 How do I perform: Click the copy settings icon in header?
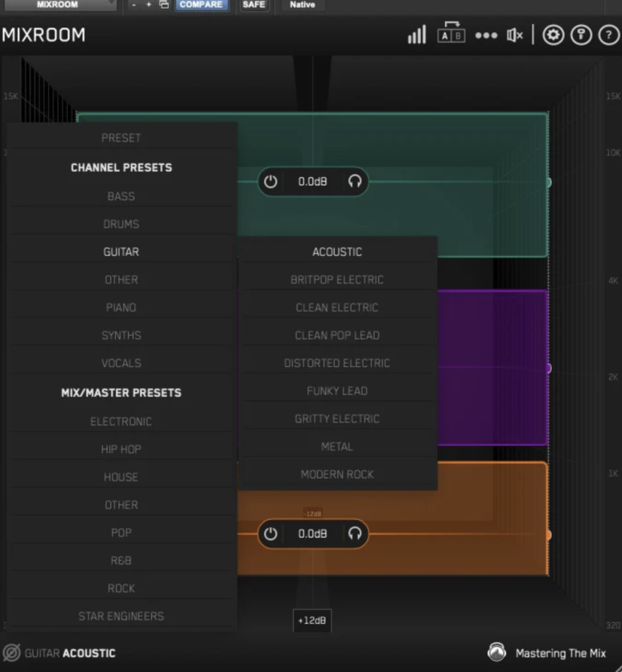(x=164, y=5)
